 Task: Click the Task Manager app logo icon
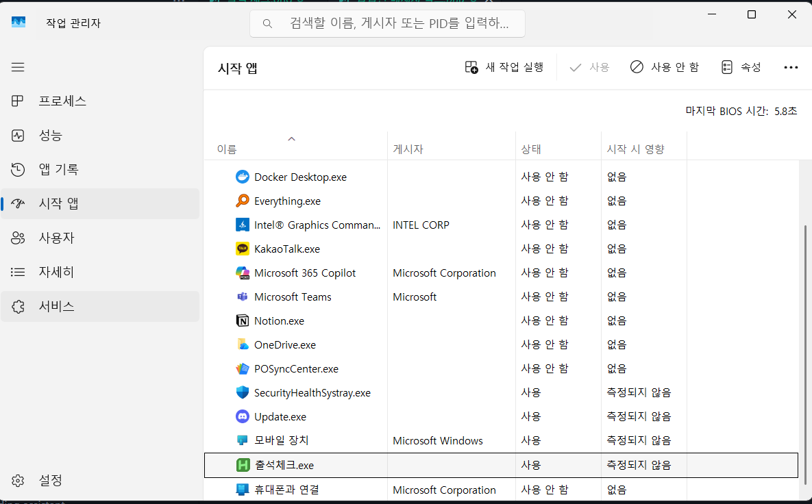point(19,22)
